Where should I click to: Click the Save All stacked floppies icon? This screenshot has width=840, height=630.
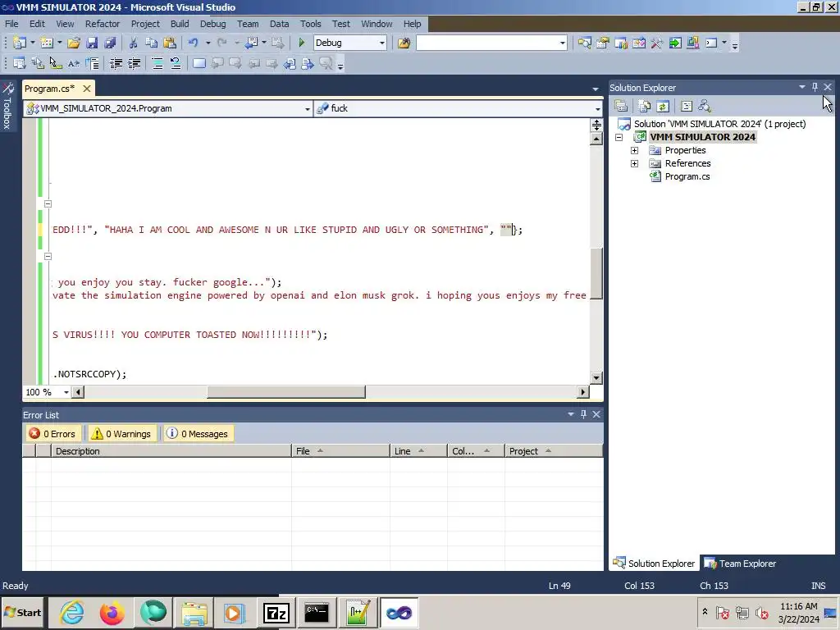pyautogui.click(x=111, y=43)
